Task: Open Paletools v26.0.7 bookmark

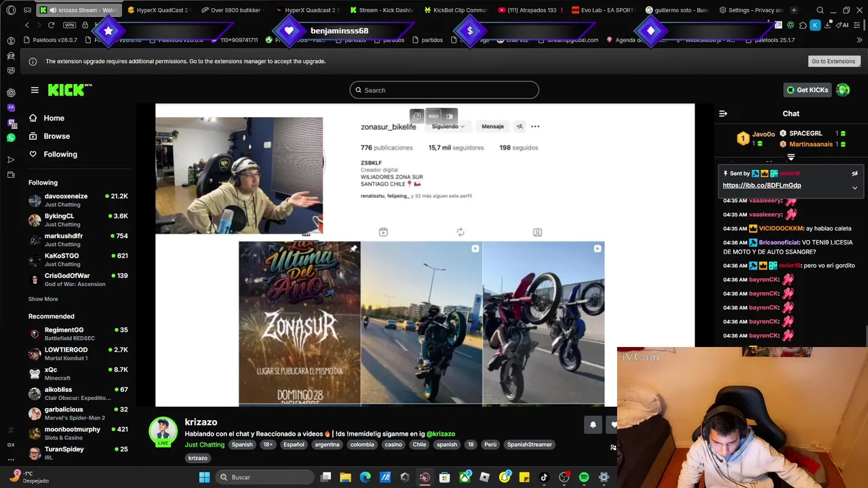Action: pyautogui.click(x=50, y=40)
